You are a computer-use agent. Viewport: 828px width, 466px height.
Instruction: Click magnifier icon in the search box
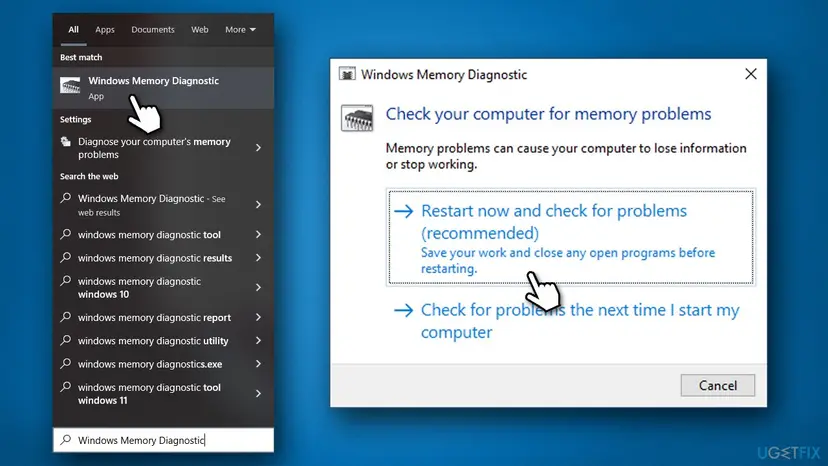(65, 440)
